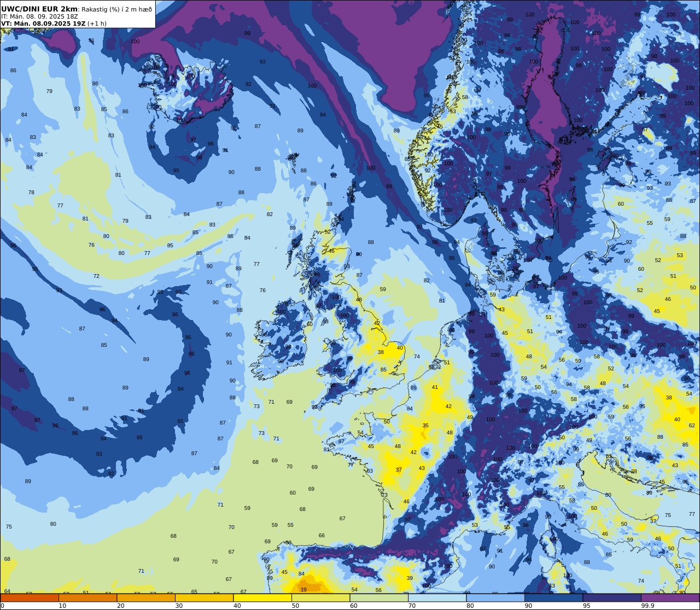Click the 90–95 medium blue legend segment

click(553, 598)
